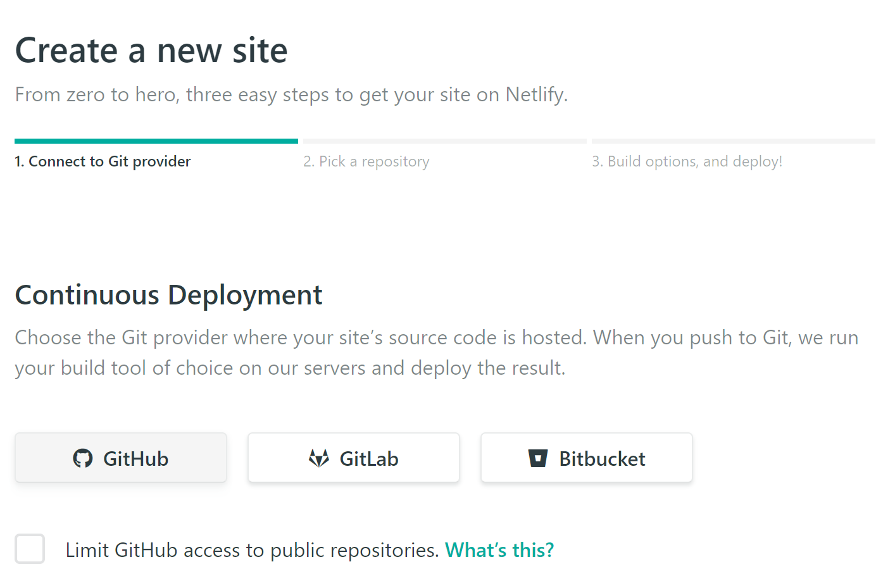Click the "Continuous Deployment" heading
This screenshot has width=895, height=588.
tap(168, 295)
